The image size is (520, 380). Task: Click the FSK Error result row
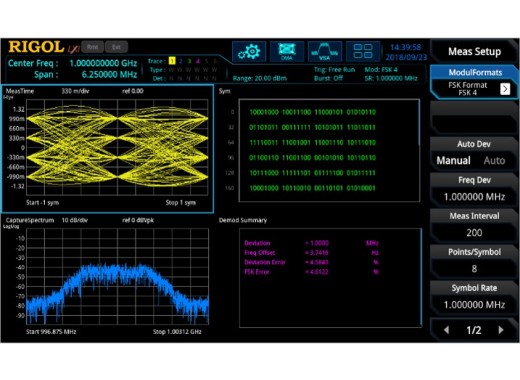[x=311, y=272]
